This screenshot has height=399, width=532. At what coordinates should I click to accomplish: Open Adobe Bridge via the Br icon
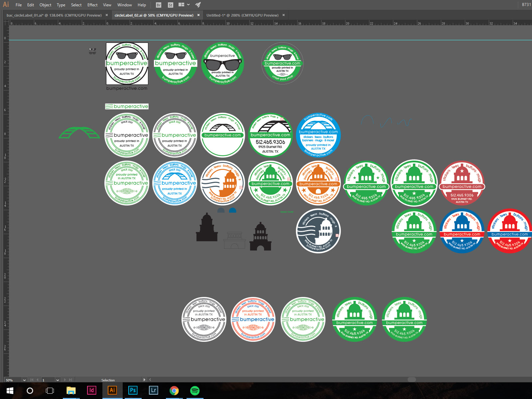tap(159, 5)
